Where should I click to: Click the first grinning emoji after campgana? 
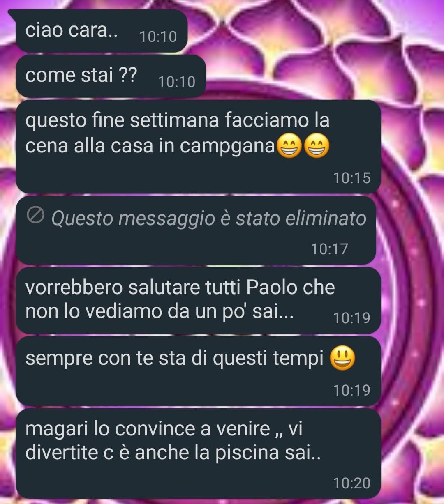coord(289,146)
